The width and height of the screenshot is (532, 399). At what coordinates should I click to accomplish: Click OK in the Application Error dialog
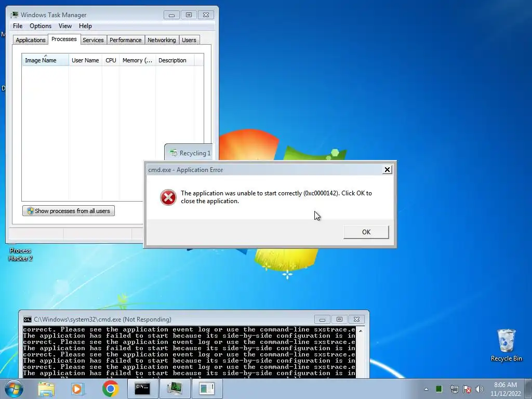366,232
